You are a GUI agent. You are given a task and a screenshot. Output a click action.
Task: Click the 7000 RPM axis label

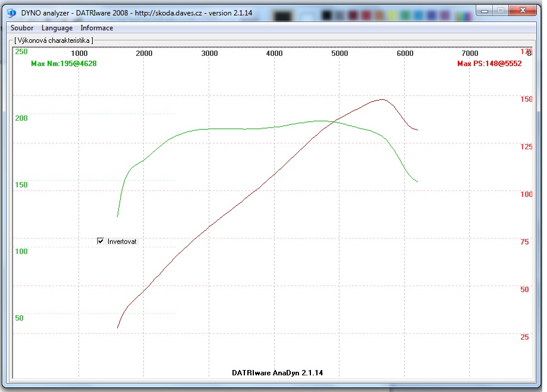[470, 54]
